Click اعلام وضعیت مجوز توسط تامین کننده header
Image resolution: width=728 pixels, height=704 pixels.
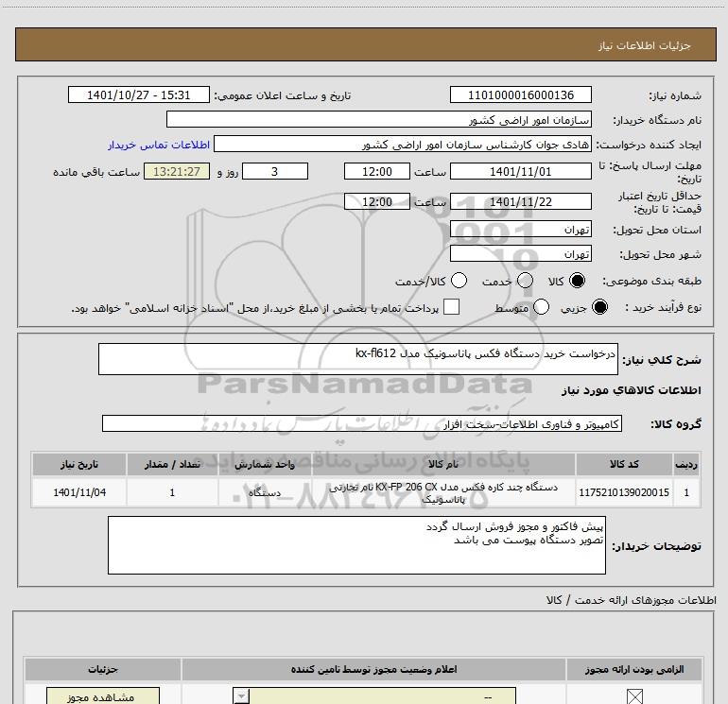tap(373, 669)
